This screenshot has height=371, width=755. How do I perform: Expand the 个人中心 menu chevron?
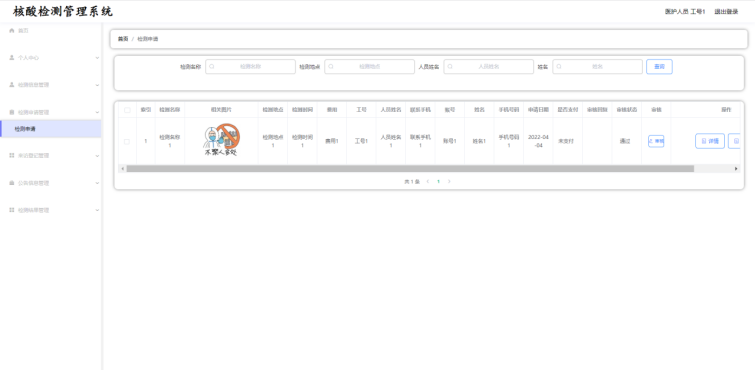(x=97, y=58)
